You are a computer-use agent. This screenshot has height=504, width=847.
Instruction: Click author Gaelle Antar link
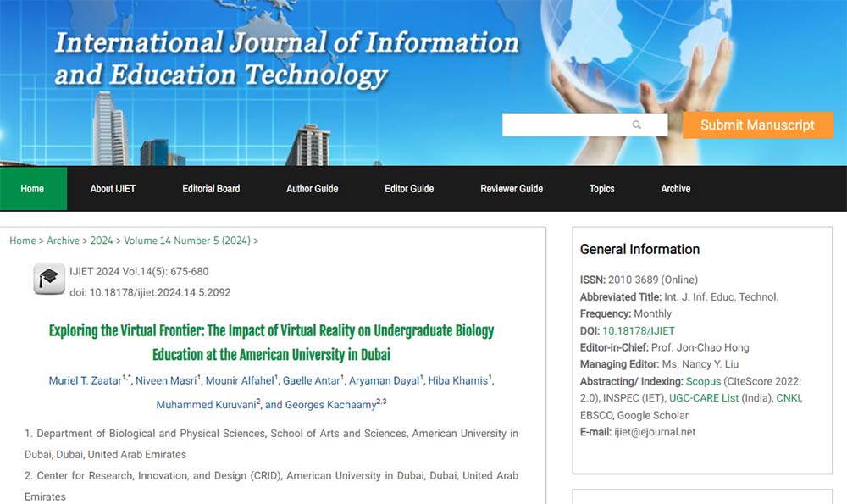(312, 381)
